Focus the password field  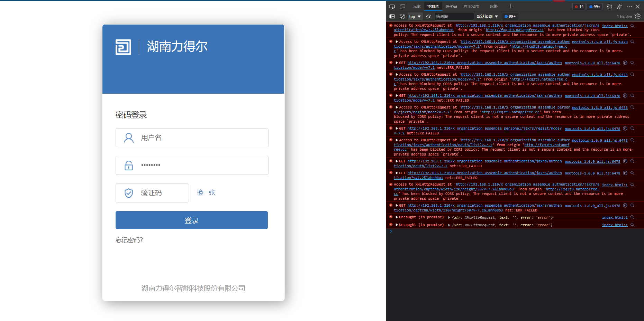click(x=192, y=166)
